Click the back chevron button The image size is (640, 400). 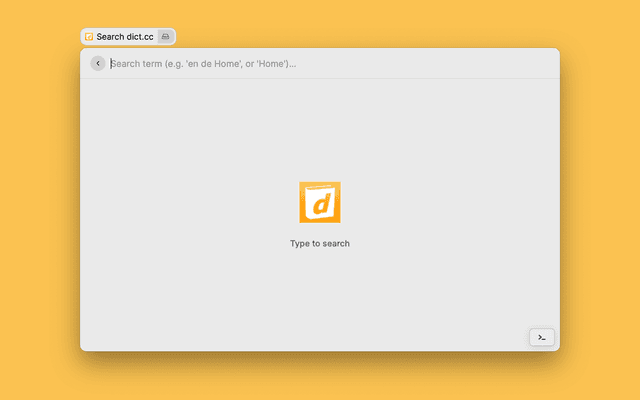point(98,63)
